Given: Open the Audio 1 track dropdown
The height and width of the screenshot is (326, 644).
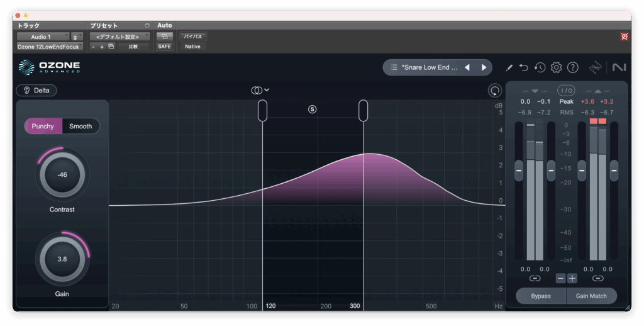Looking at the screenshot, I should click(x=42, y=37).
